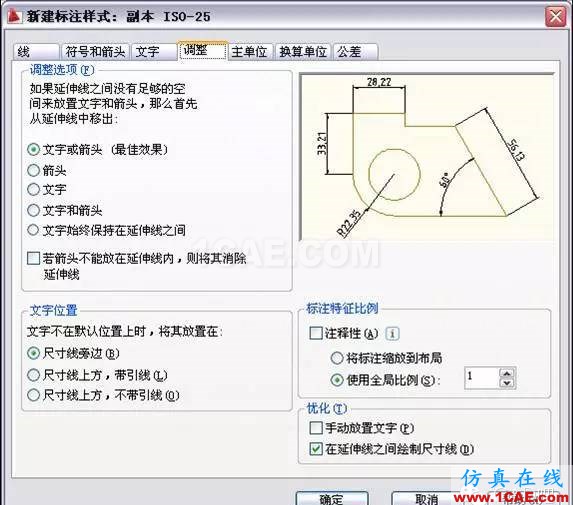Increase global scale with up arrow

click(x=507, y=373)
